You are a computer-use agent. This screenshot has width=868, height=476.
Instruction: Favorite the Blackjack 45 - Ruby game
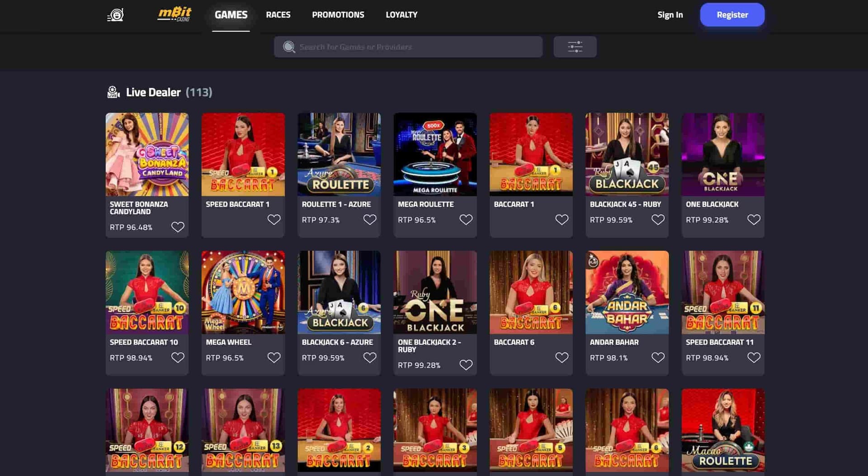click(658, 219)
